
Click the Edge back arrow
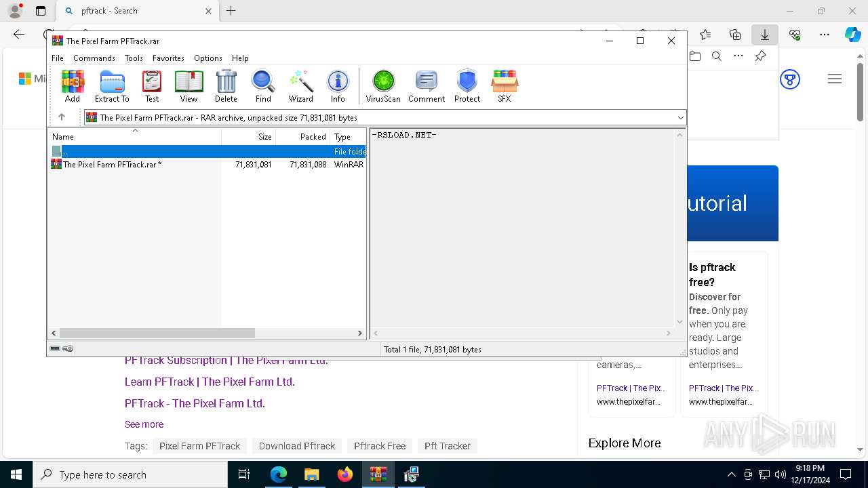pos(19,35)
